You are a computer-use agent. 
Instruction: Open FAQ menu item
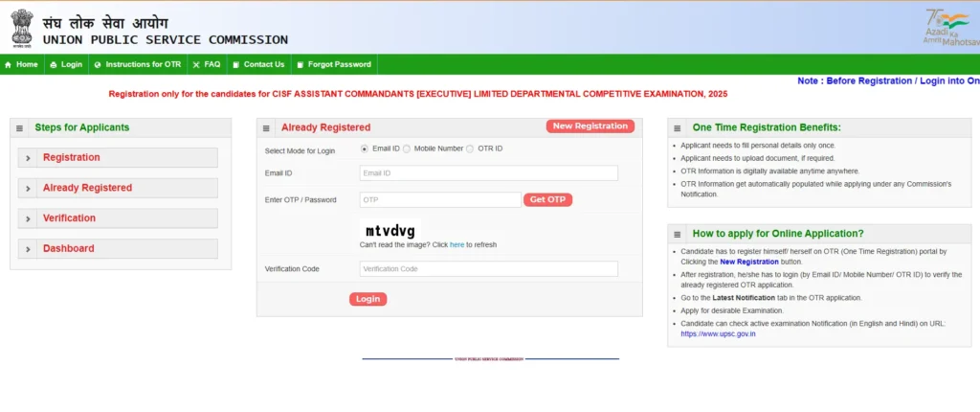pyautogui.click(x=207, y=64)
